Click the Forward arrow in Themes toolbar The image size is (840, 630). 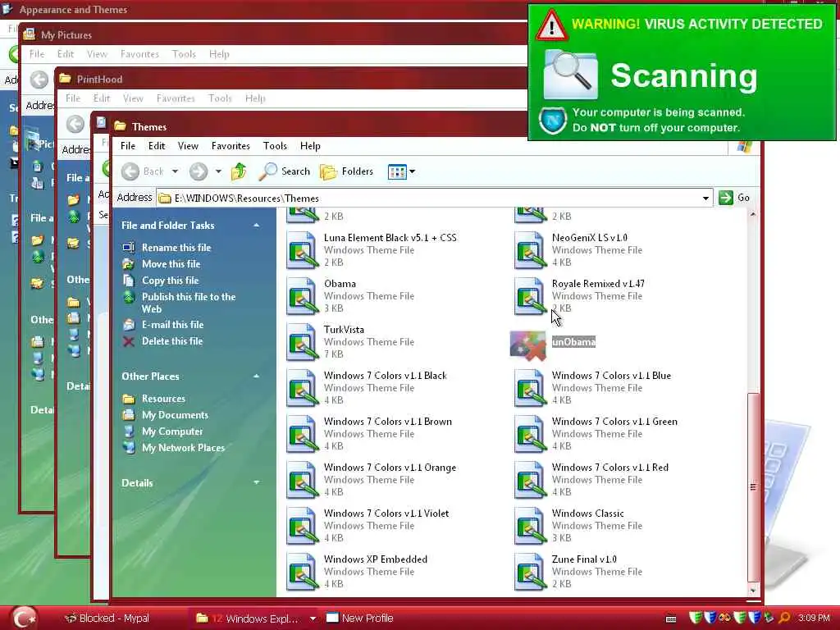[199, 171]
